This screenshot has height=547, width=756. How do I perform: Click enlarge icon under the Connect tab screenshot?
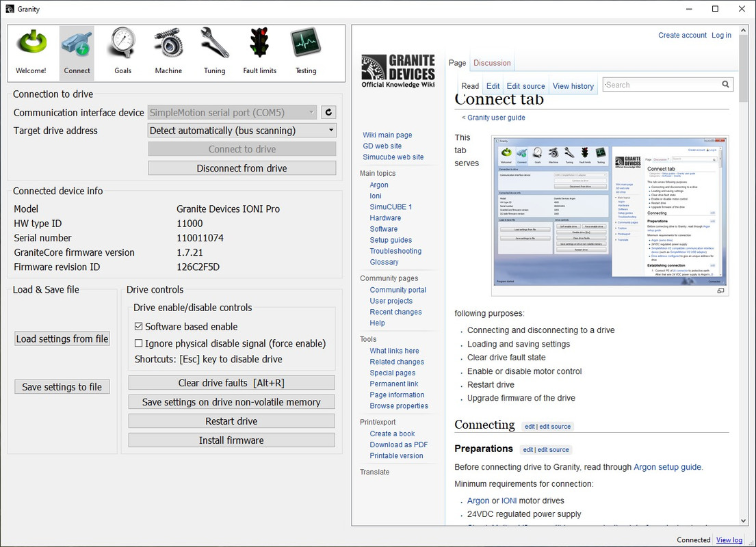[x=720, y=291]
